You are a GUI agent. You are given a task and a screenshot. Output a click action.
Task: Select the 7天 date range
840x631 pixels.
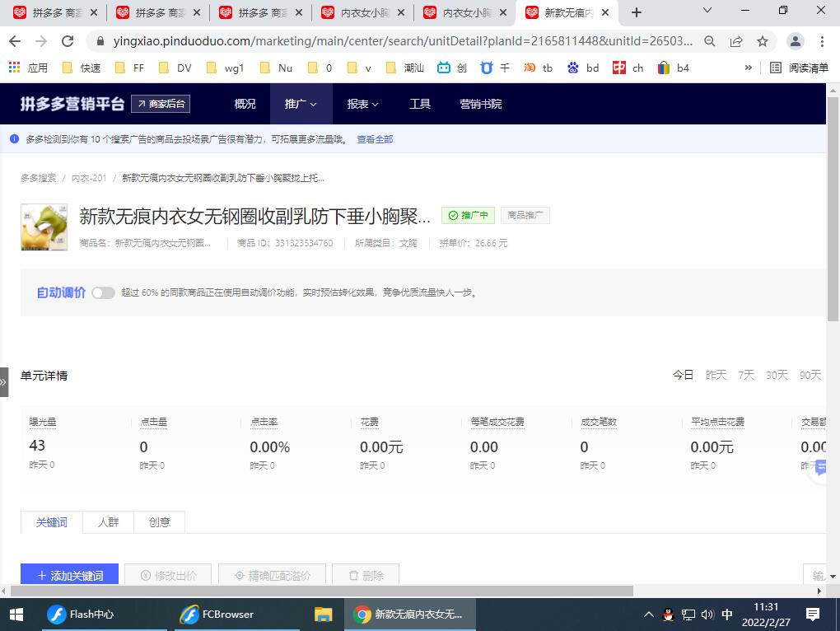click(x=746, y=375)
